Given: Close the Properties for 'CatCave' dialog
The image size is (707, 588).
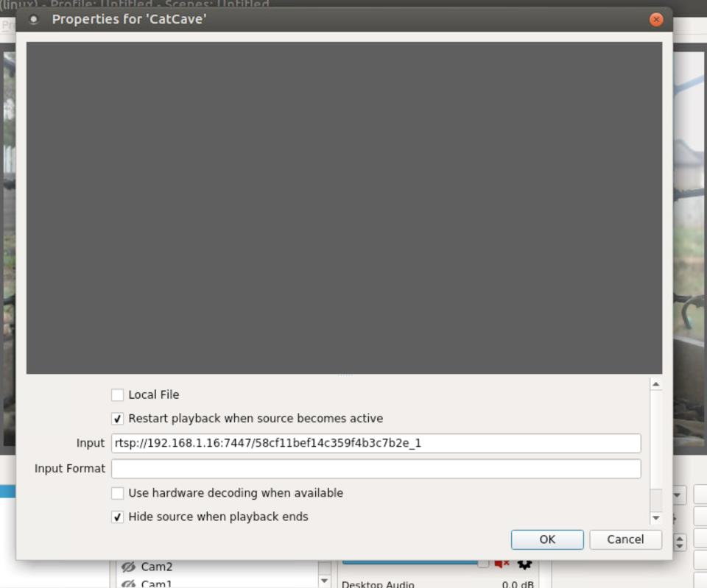Looking at the screenshot, I should coord(655,20).
